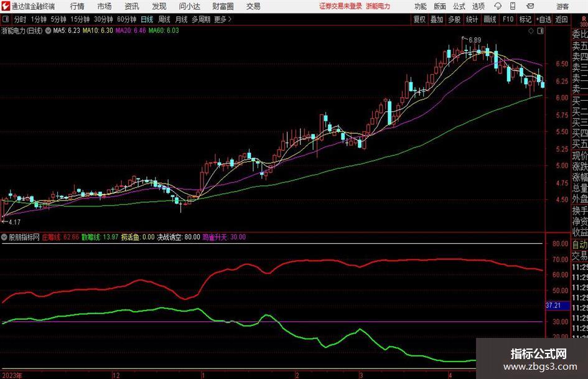
Task: Click the 游客 guest account label
Action: [x=562, y=6]
